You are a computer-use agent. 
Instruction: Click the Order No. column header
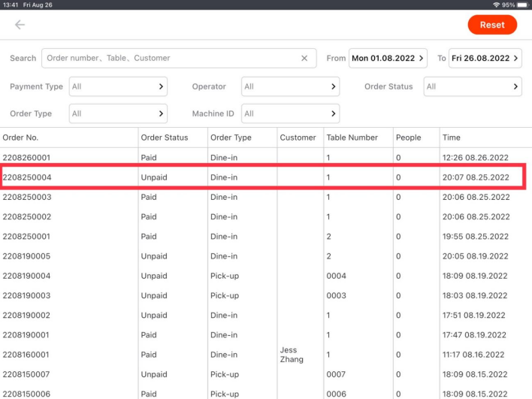click(x=21, y=138)
